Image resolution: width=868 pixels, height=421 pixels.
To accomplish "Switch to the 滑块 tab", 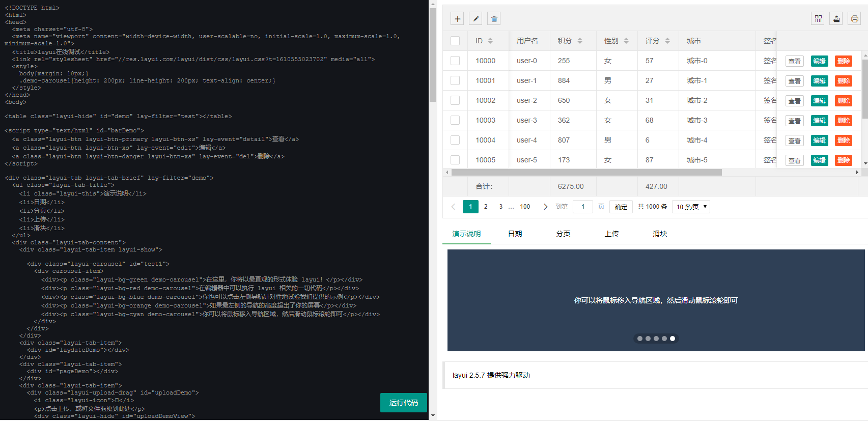I will coord(660,234).
